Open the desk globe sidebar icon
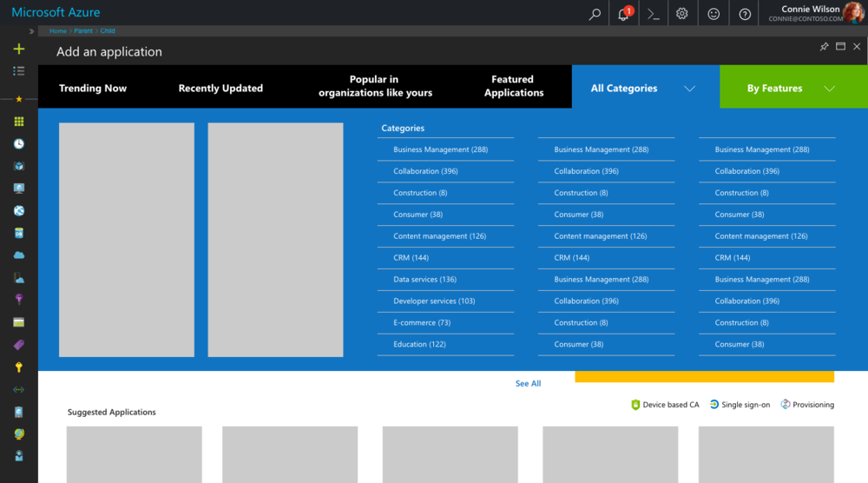 (19, 433)
